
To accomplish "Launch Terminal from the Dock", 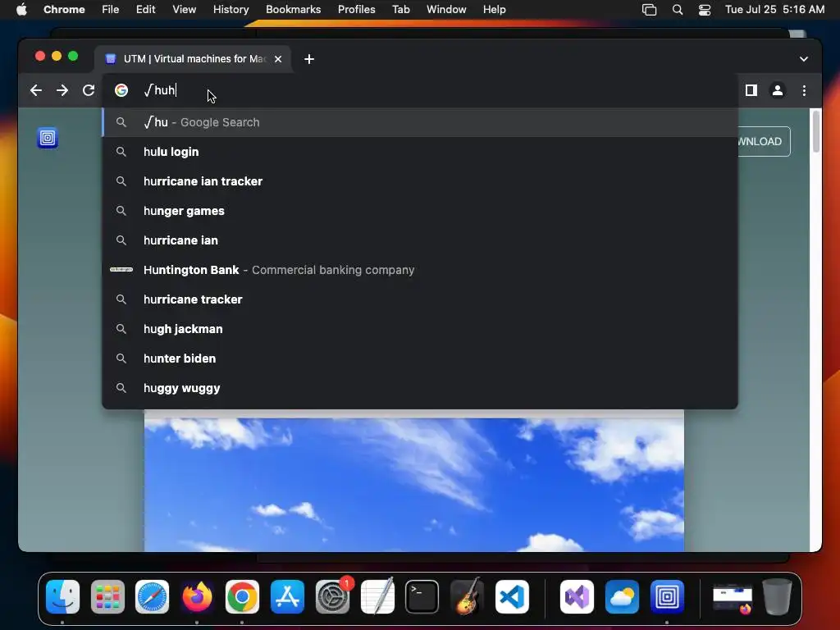I will point(422,597).
